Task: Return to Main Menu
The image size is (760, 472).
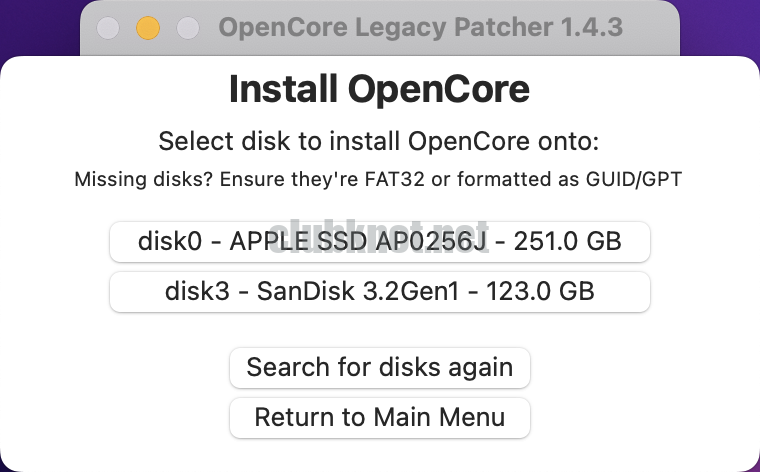Action: [x=379, y=417]
